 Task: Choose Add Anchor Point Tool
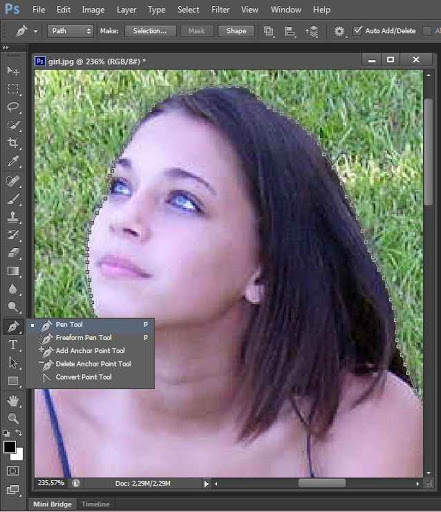click(x=90, y=351)
